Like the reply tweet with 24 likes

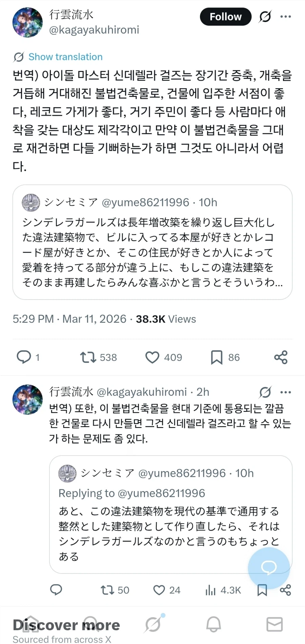pyautogui.click(x=159, y=590)
